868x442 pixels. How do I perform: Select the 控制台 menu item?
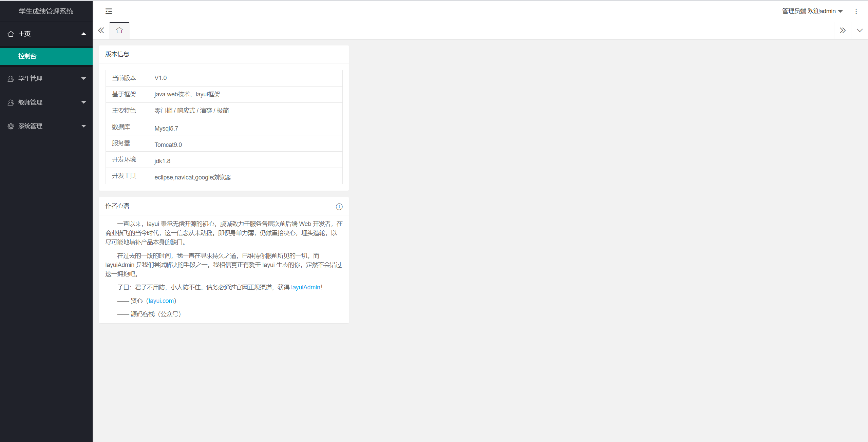point(46,56)
